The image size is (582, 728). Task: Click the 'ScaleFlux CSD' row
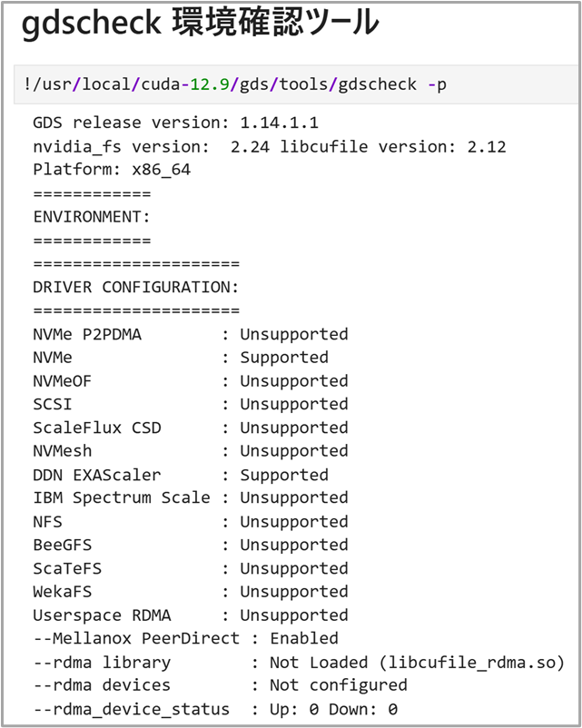(190, 428)
